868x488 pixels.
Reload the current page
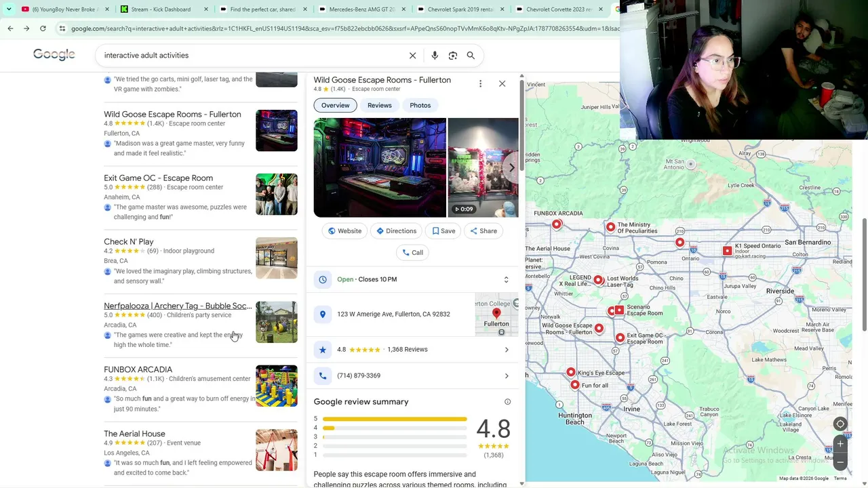(43, 28)
